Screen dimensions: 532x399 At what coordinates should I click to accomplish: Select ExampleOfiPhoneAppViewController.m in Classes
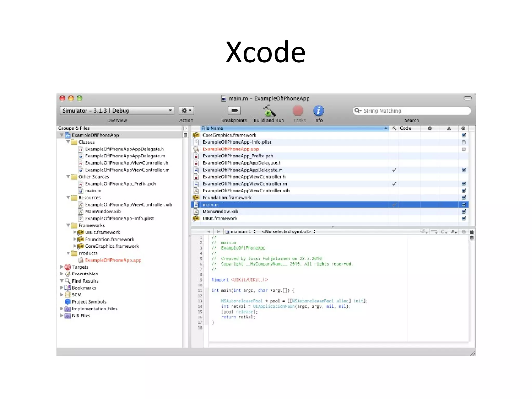(127, 170)
